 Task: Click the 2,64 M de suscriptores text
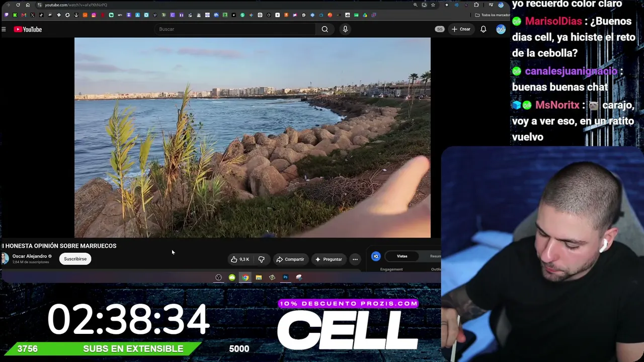(x=31, y=262)
